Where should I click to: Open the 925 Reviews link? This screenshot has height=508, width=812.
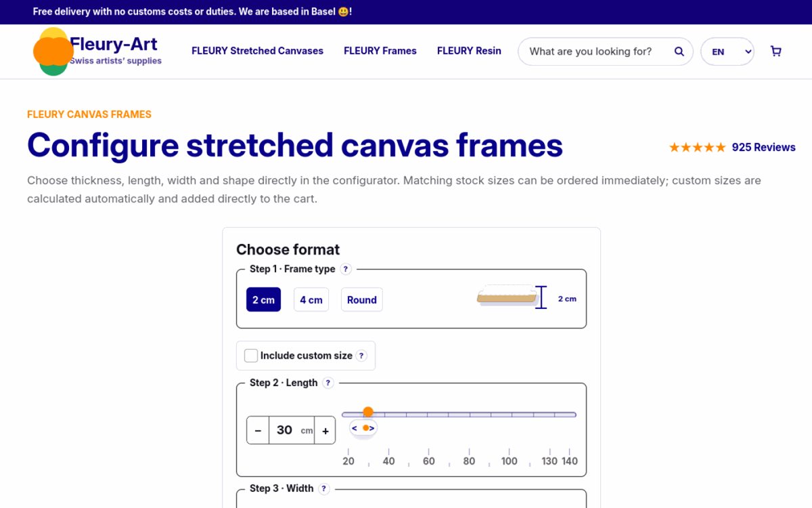(763, 147)
